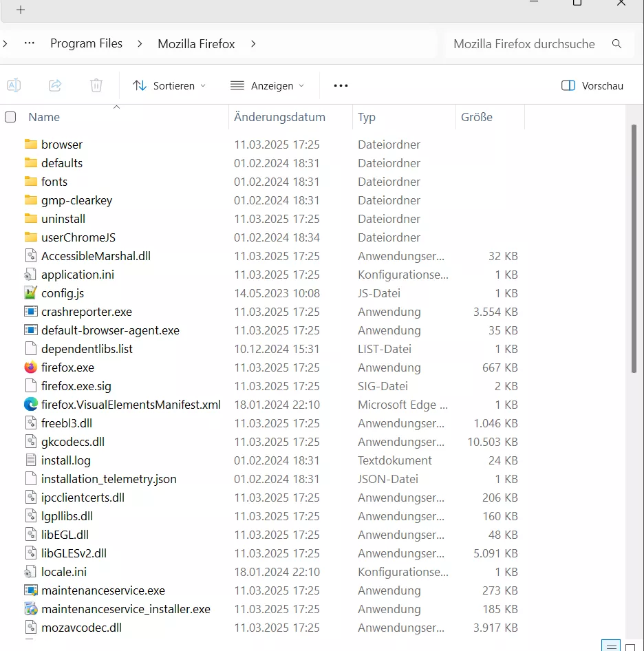This screenshot has height=651, width=644.
Task: Tick the select-all checkbox beside Name
Action: [x=10, y=117]
